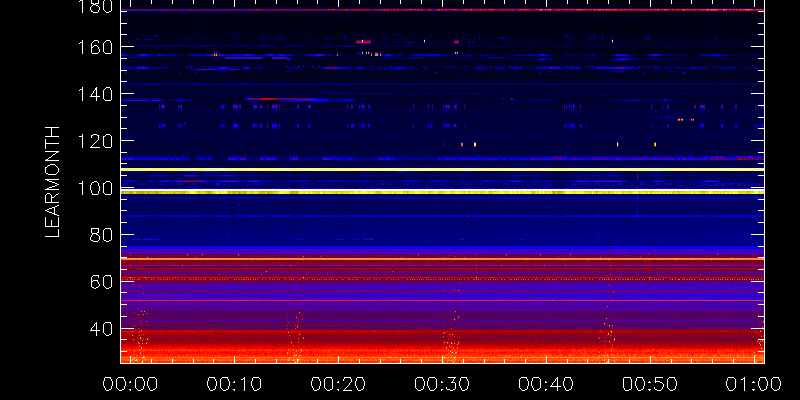The height and width of the screenshot is (400, 800).
Task: Click the 180 frequency tick label
Action: [x=96, y=6]
